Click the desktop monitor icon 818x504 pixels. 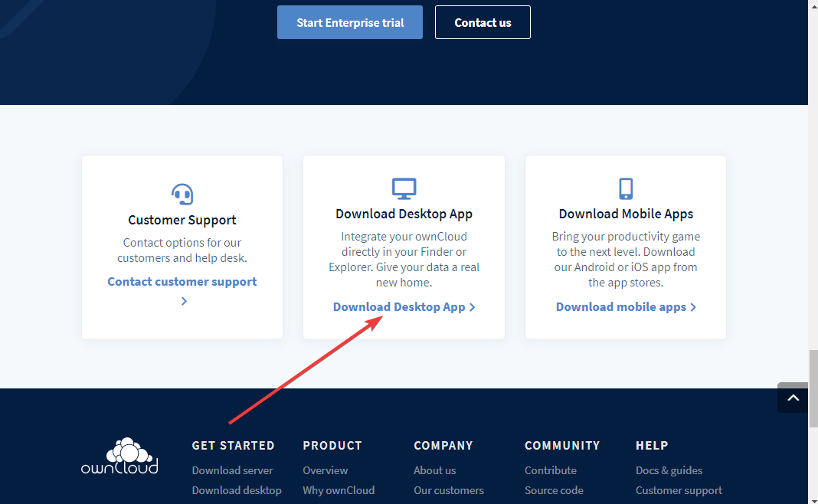click(404, 188)
